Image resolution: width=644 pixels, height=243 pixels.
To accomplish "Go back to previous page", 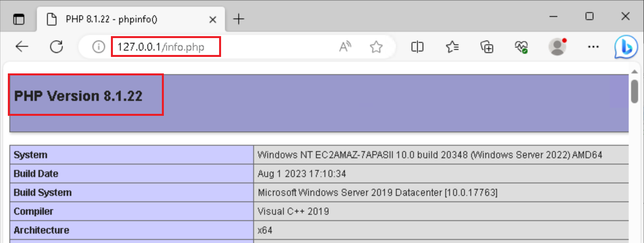I will click(22, 47).
